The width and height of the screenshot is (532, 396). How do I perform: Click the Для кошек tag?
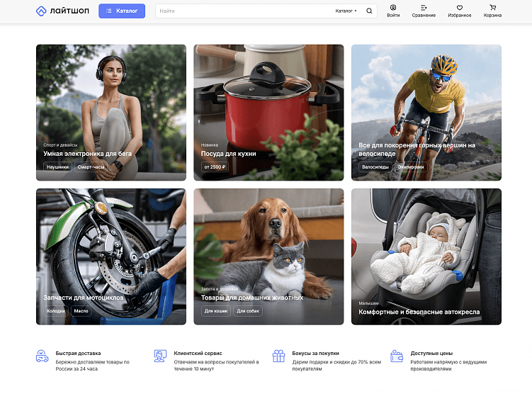216,311
